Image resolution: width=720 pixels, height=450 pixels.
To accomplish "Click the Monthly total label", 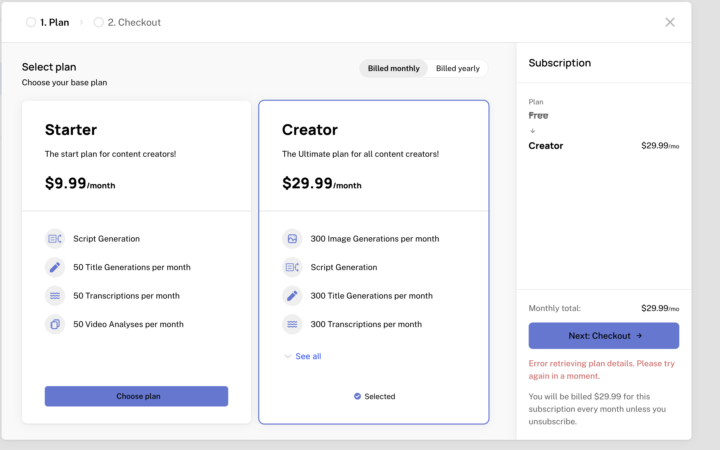I will coord(555,308).
